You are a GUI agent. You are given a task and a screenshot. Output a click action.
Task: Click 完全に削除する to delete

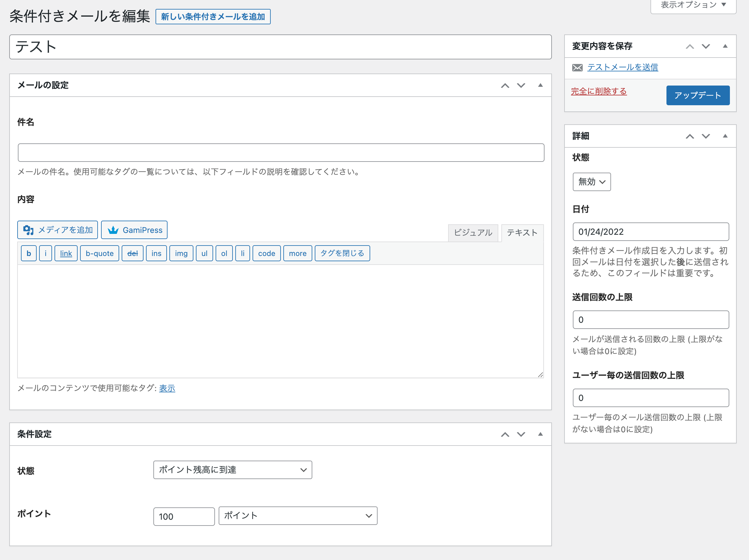pos(598,90)
